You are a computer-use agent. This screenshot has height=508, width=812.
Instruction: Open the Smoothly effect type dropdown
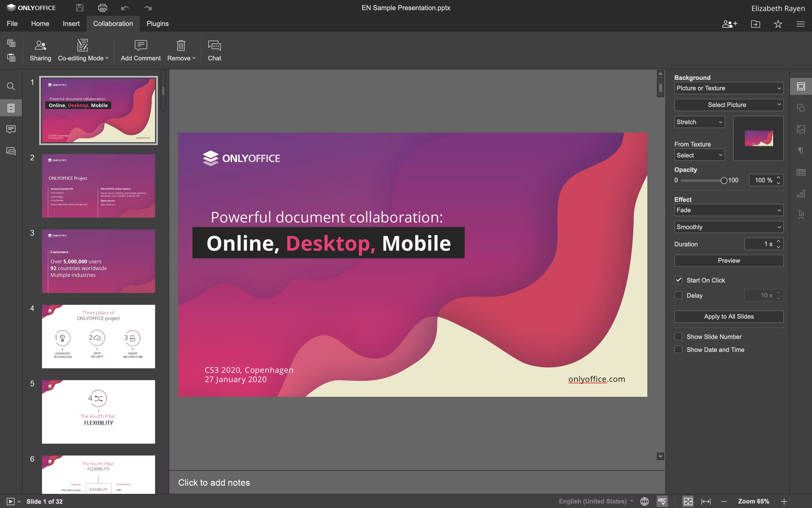pos(729,227)
